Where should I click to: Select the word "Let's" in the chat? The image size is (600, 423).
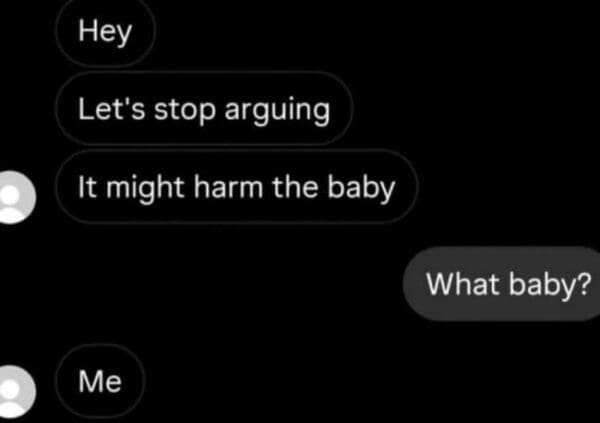pyautogui.click(x=111, y=109)
